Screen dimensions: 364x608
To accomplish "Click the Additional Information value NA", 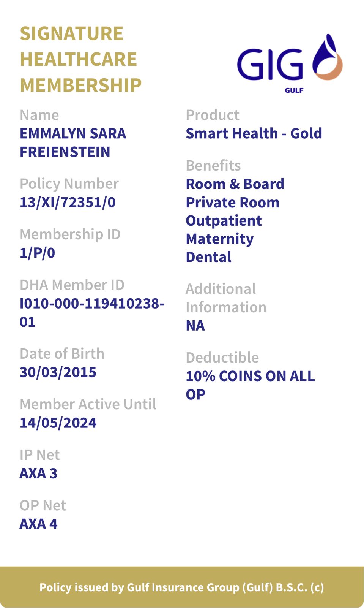I will tap(195, 325).
